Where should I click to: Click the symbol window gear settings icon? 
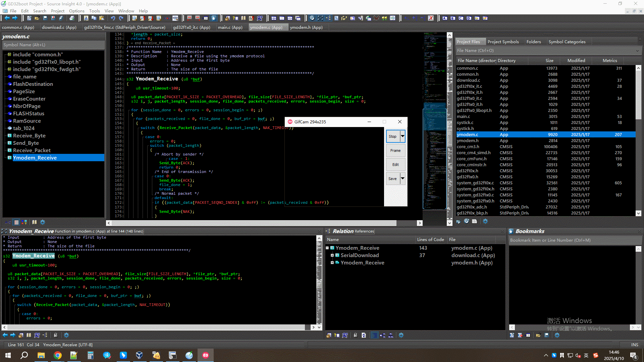(x=43, y=222)
